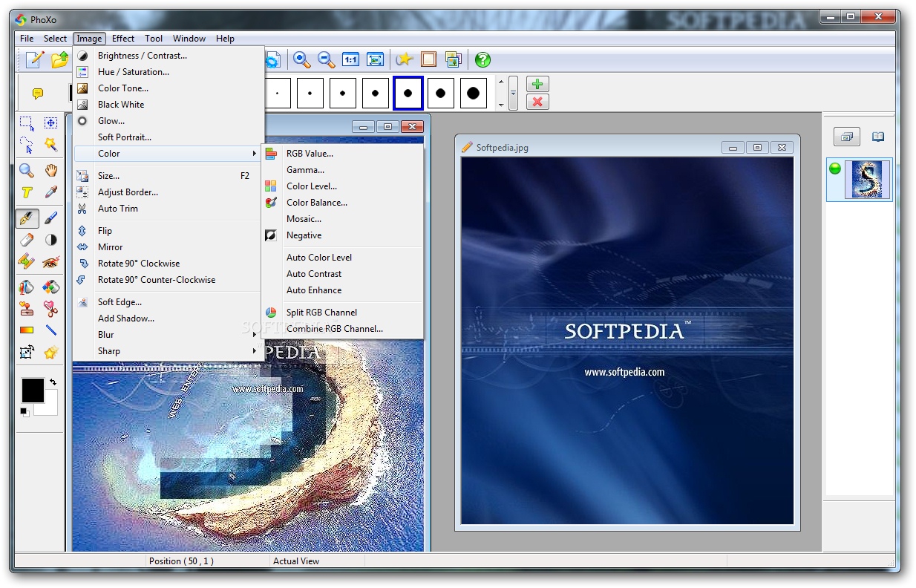Select the gradient fill tool
This screenshot has width=916, height=588.
coord(27,330)
